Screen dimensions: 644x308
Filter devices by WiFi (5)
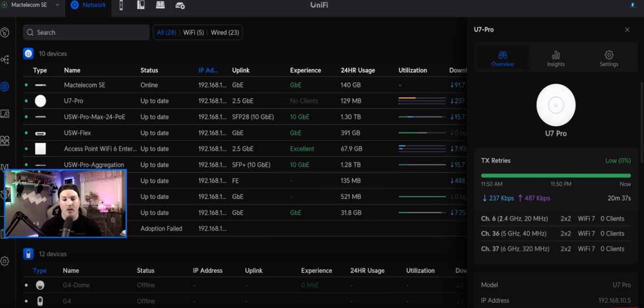(194, 33)
